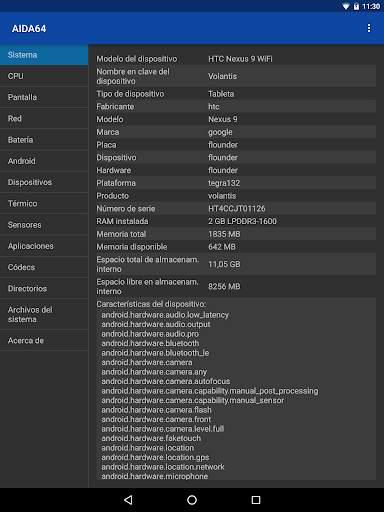The height and width of the screenshot is (512, 384).
Task: Tap the RAM instalada label
Action: coord(122,221)
